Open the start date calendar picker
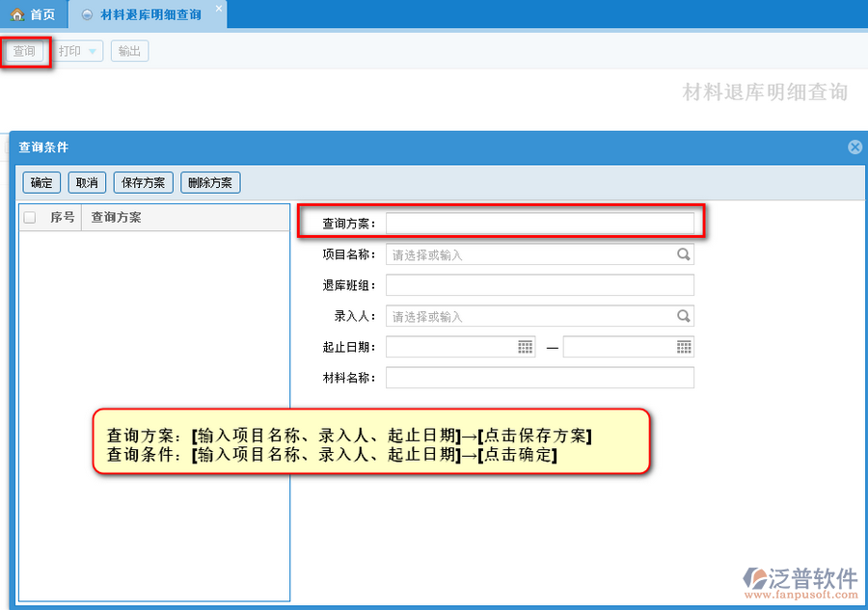868x610 pixels. click(x=525, y=347)
